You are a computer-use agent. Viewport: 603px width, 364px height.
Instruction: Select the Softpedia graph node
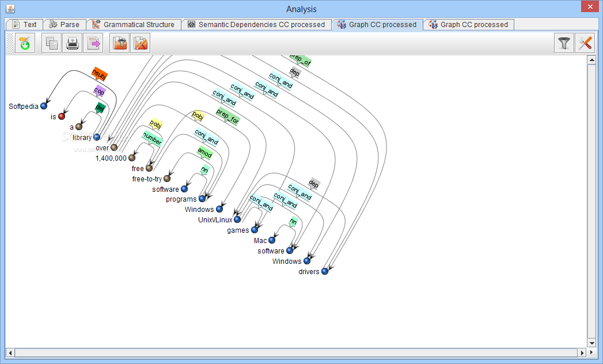point(44,106)
